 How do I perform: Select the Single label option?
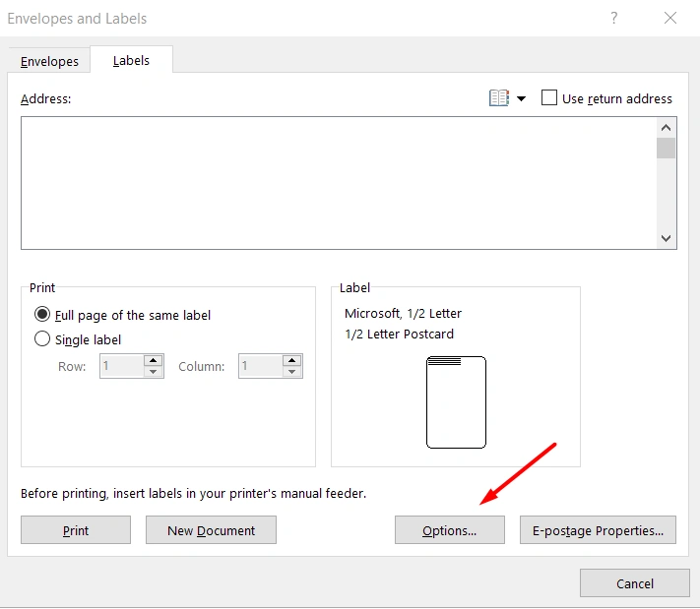tap(42, 339)
